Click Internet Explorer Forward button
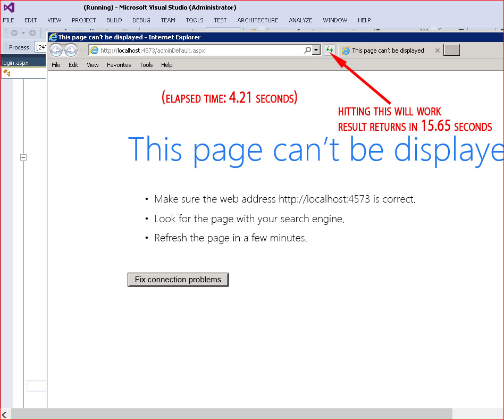Image resolution: width=504 pixels, height=420 pixels. click(x=71, y=50)
